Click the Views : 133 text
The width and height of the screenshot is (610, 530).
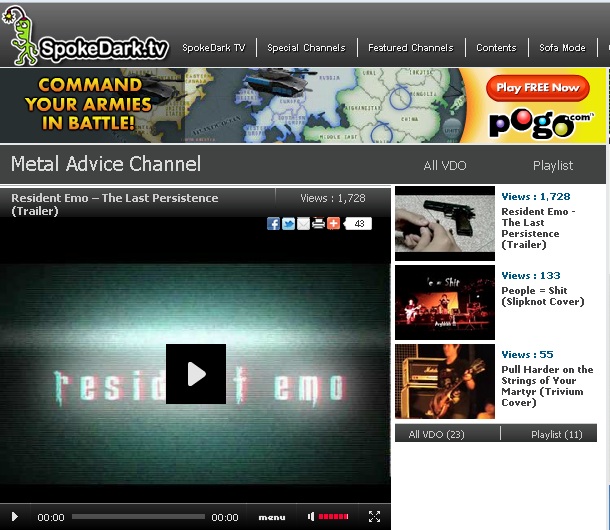531,276
